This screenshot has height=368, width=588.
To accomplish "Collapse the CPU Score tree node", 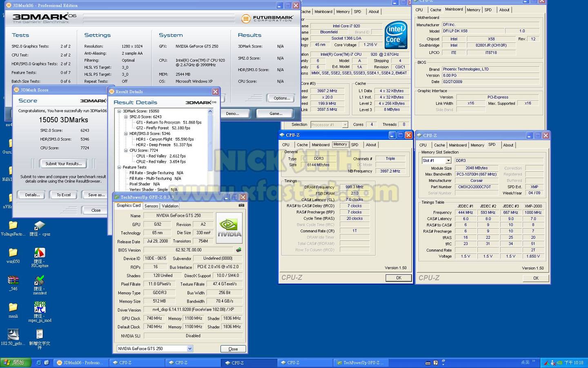I will (x=126, y=150).
